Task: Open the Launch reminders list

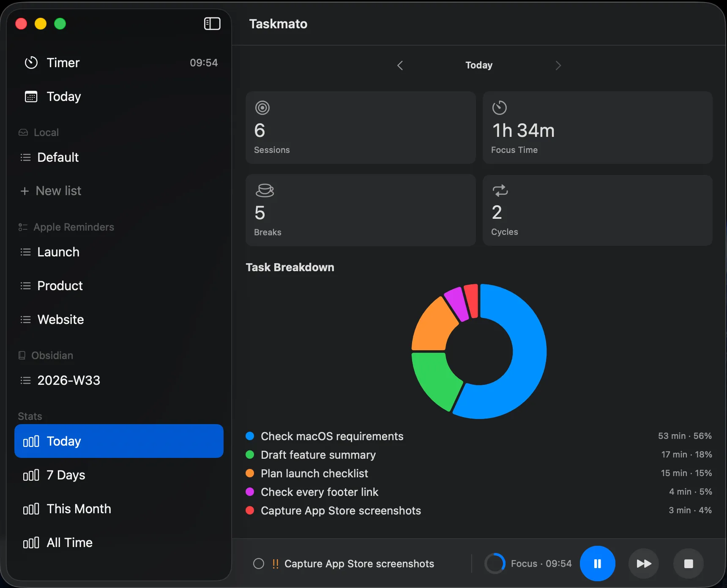Action: pyautogui.click(x=119, y=252)
